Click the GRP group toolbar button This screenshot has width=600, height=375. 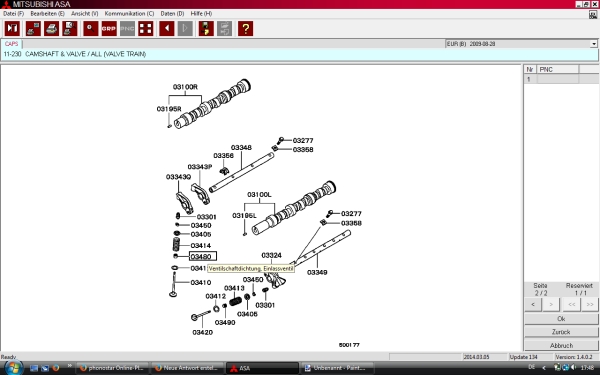[109, 29]
